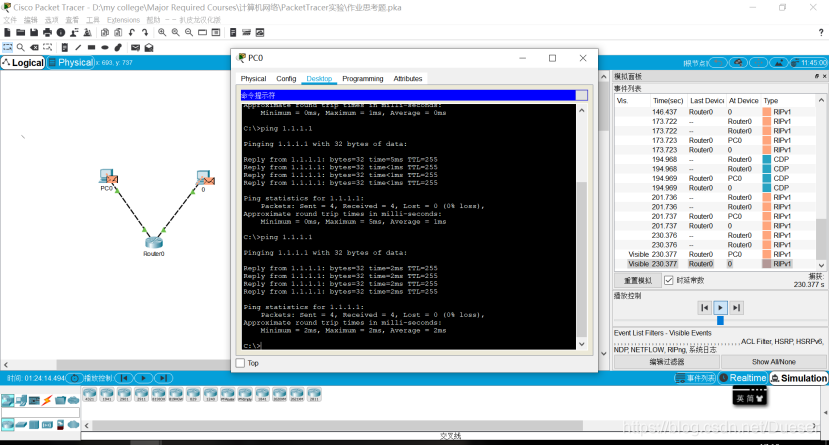Screen dimensions: 830x446
Task: Click the Save file icon
Action: [x=34, y=33]
